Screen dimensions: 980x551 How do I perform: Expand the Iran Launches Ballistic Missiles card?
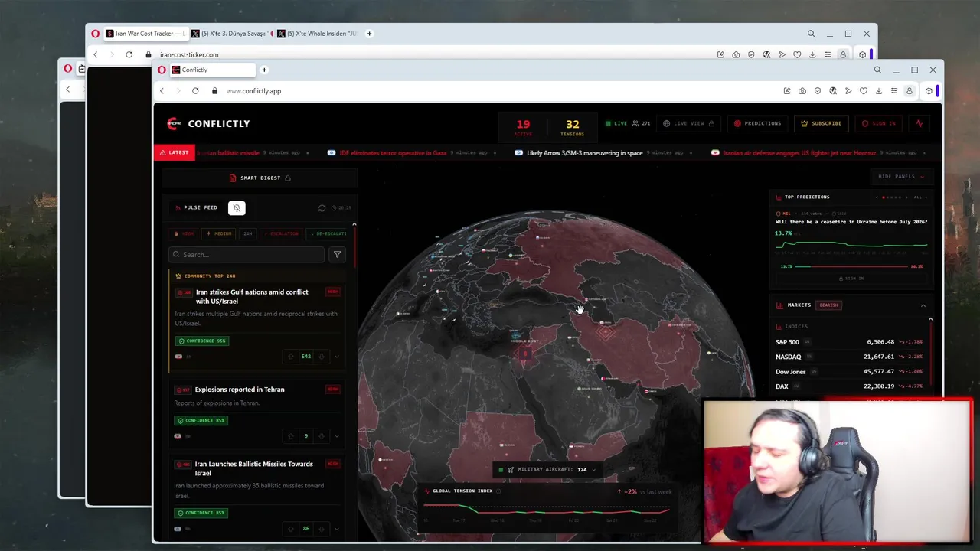tap(337, 529)
